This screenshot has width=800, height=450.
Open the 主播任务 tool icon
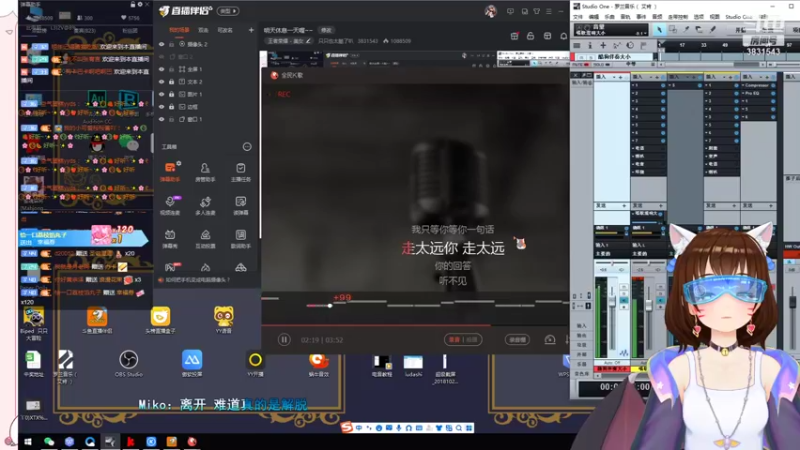click(x=240, y=172)
